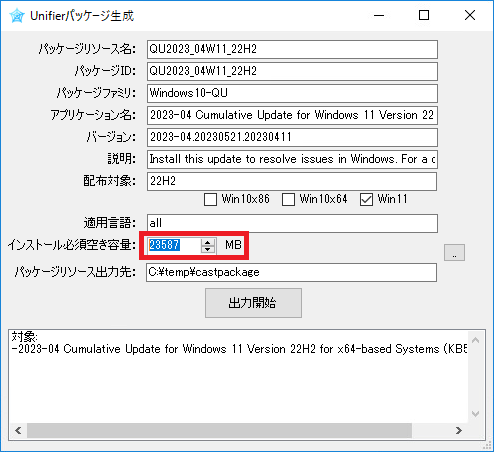
Task: Click the パッケージリソース出力先 path field
Action: [291, 272]
